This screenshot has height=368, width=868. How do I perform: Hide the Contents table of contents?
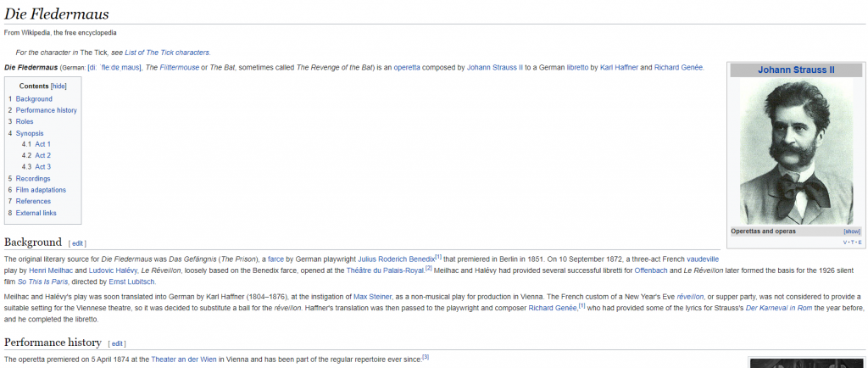tap(58, 86)
